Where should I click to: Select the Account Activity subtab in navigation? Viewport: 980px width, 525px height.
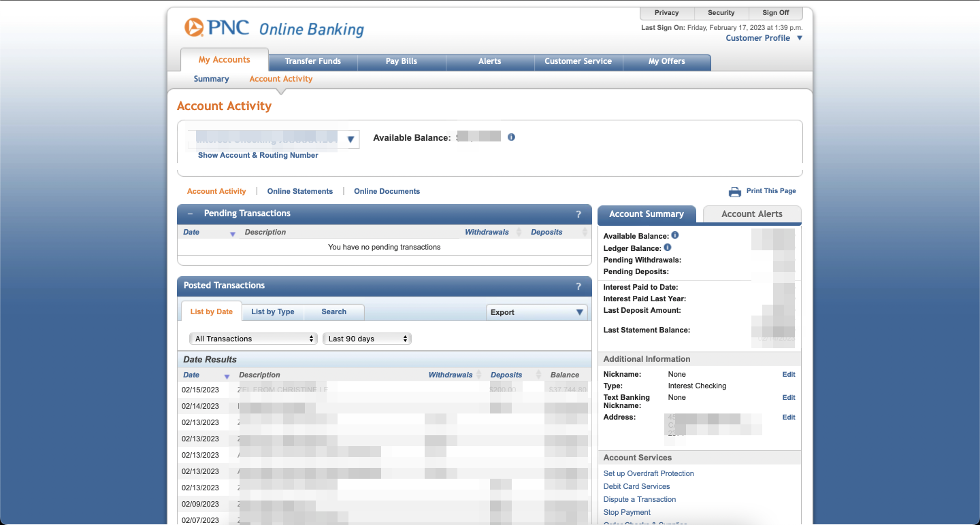(281, 79)
